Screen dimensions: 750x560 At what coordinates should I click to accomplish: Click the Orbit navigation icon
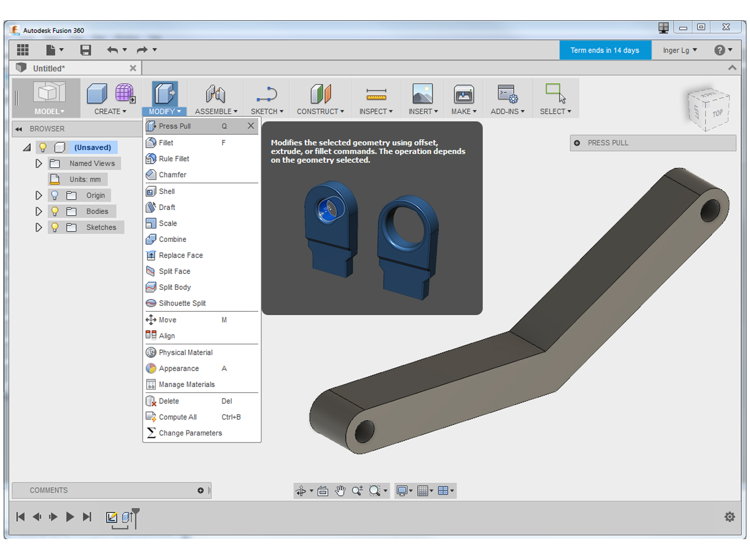(301, 491)
